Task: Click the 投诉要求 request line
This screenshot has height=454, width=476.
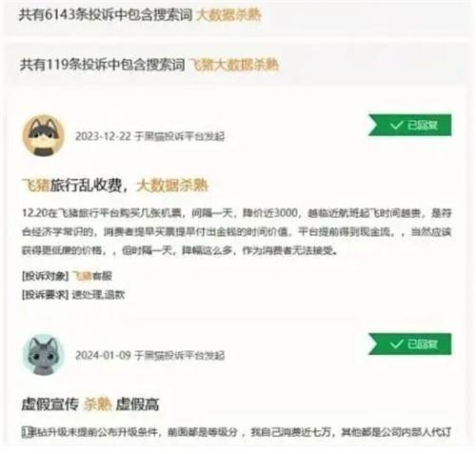Action: 73,295
